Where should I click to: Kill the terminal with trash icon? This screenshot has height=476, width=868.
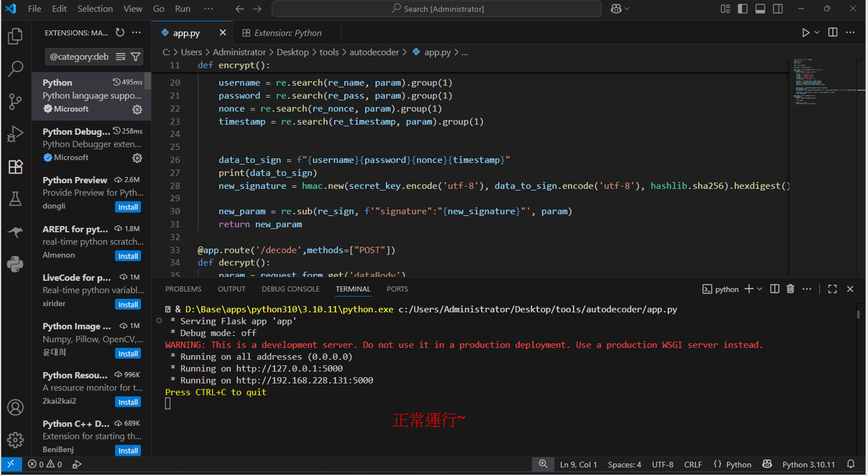point(791,289)
